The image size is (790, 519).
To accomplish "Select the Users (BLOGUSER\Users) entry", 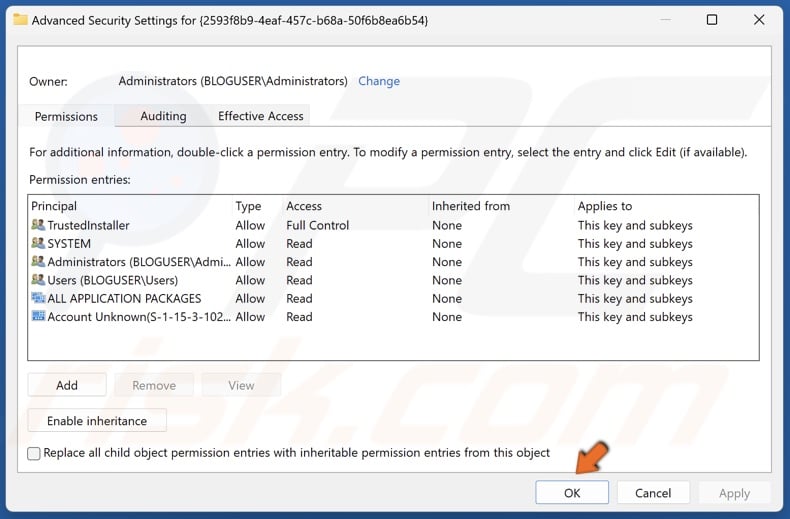I will coord(393,280).
